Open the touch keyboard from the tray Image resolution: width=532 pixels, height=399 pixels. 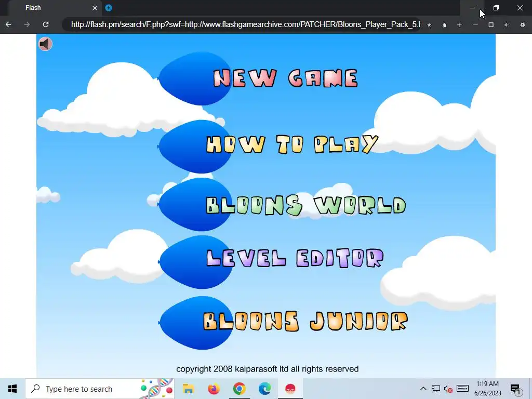pyautogui.click(x=462, y=389)
